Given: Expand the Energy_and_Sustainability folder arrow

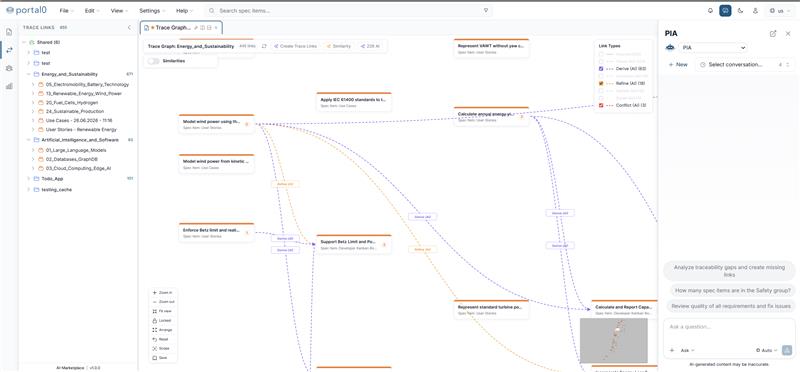Looking at the screenshot, I should pyautogui.click(x=29, y=74).
